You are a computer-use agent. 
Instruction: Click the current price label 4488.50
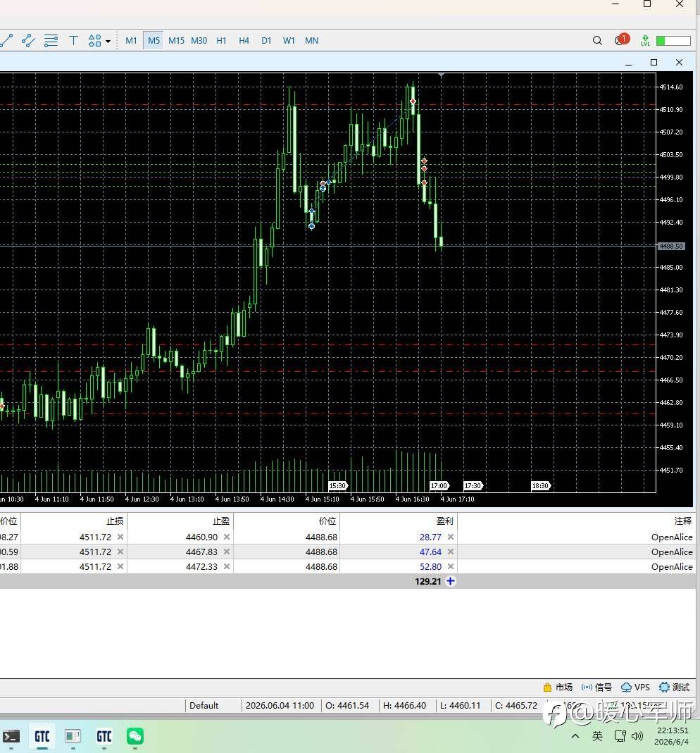click(x=670, y=247)
